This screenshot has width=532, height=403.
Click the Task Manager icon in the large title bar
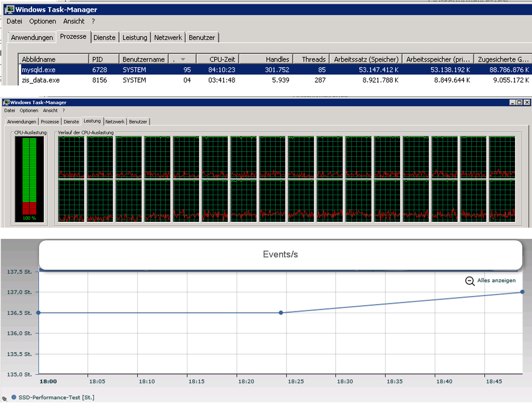[x=9, y=9]
